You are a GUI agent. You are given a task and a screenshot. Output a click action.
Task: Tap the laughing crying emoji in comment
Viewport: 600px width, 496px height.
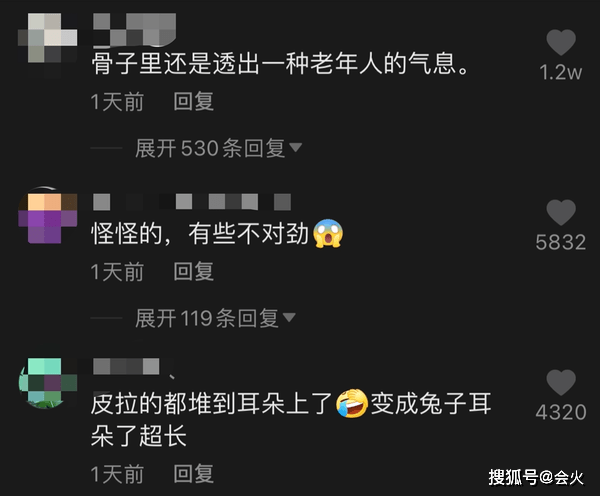click(x=352, y=403)
